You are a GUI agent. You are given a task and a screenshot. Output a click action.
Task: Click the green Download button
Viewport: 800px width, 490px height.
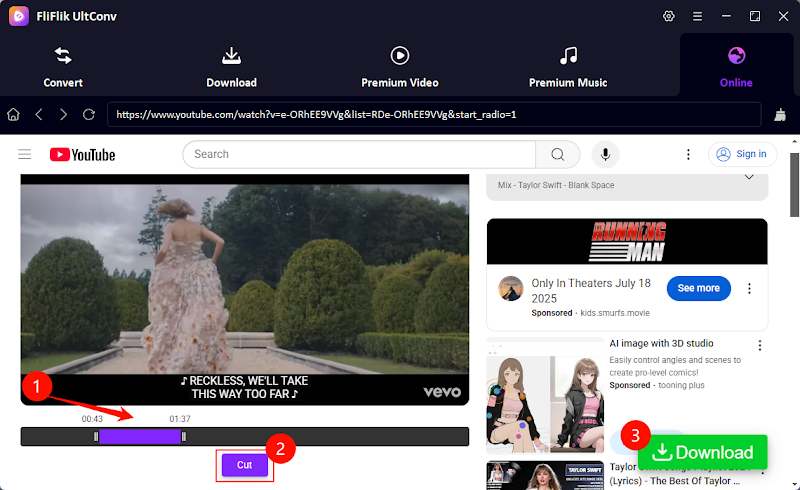click(x=703, y=452)
